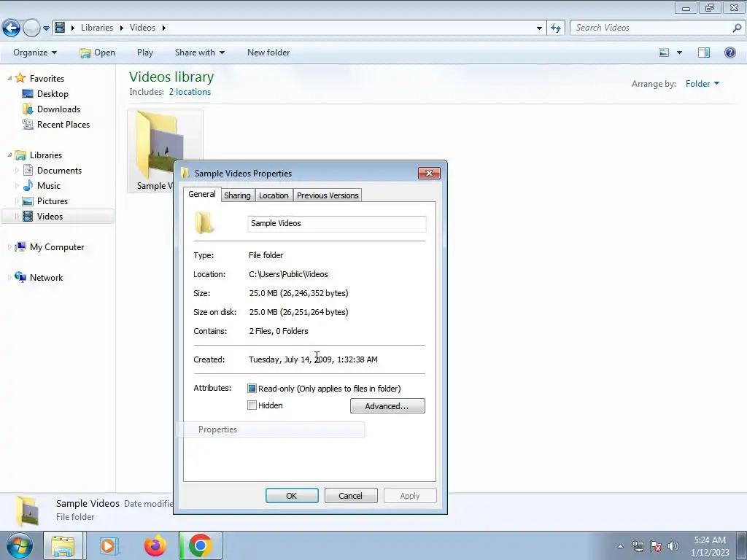Open Help with the question mark icon
Viewport: 747px width, 560px height.
(x=729, y=52)
